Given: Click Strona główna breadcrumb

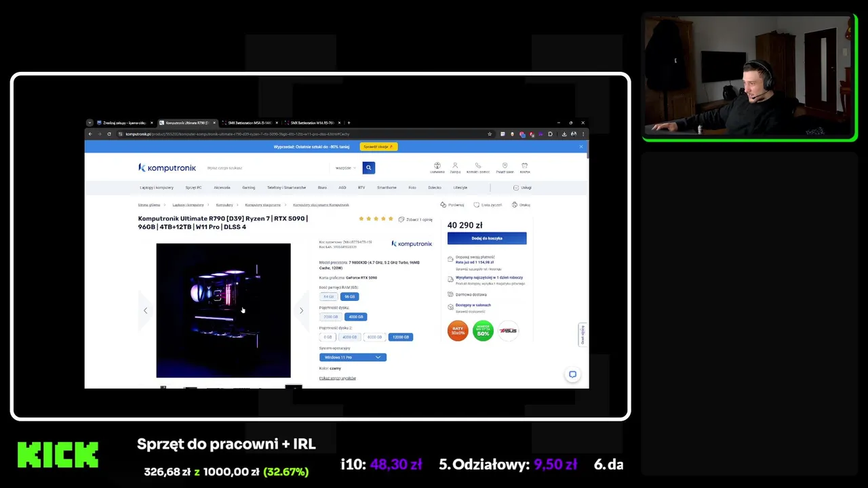Looking at the screenshot, I should 149,205.
